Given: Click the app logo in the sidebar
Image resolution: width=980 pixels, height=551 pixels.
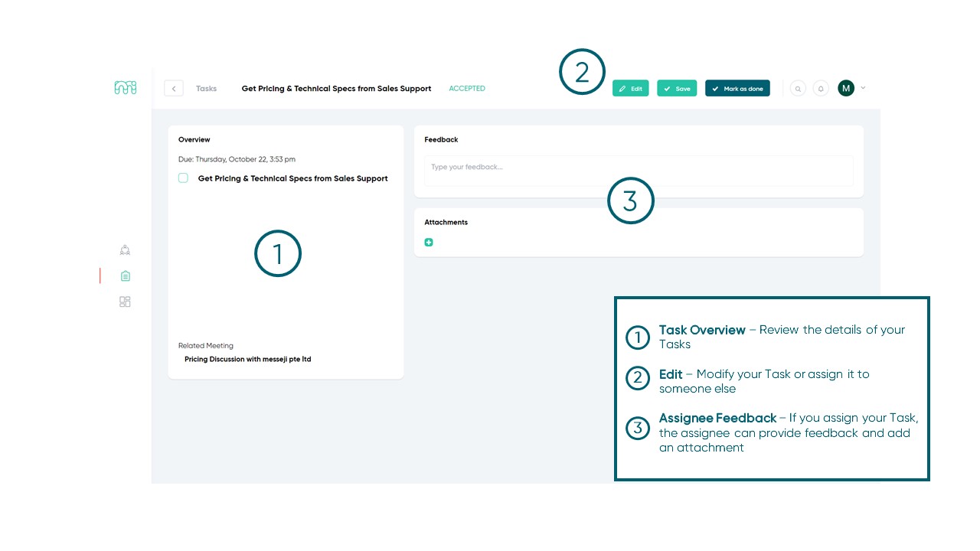Looking at the screenshot, I should click(x=125, y=88).
